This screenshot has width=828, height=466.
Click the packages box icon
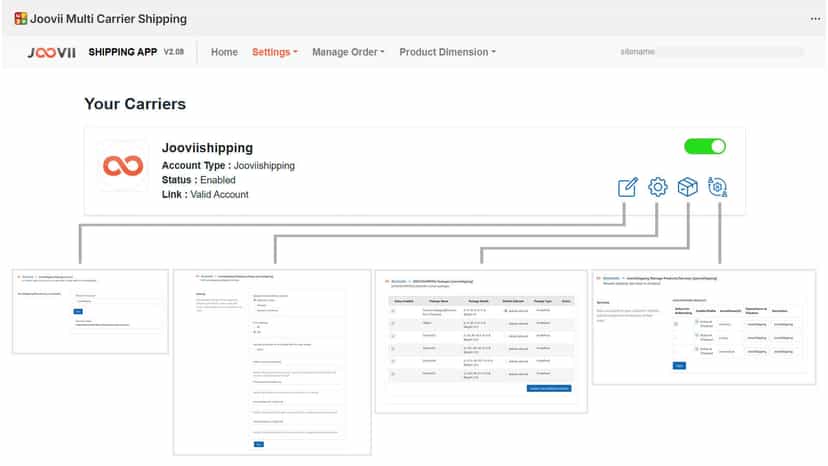point(688,187)
